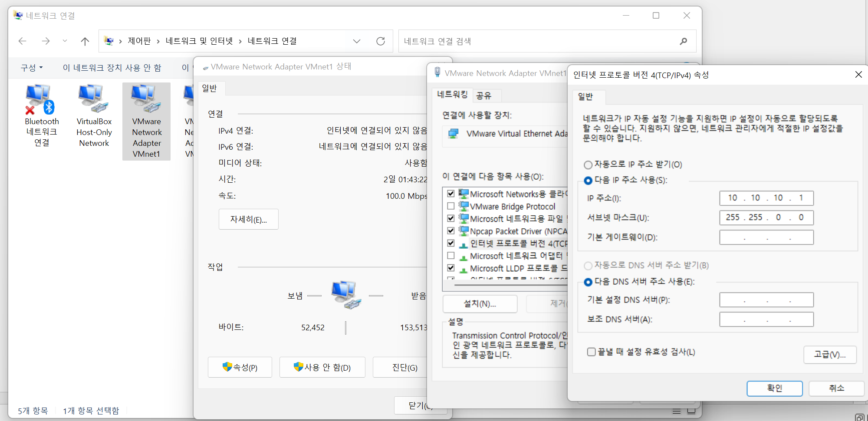
Task: Select the Microsoft Networks용 클라이언트 item icon
Action: (464, 194)
